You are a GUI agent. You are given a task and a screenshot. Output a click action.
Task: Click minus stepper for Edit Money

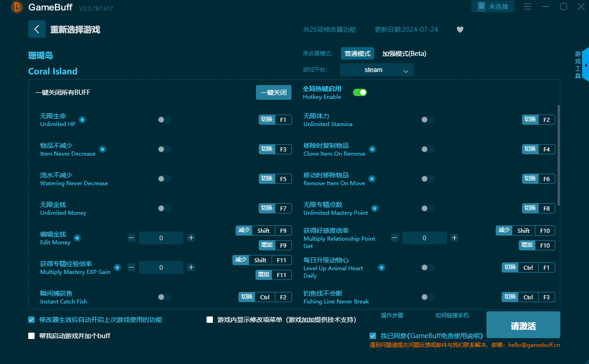(x=132, y=238)
